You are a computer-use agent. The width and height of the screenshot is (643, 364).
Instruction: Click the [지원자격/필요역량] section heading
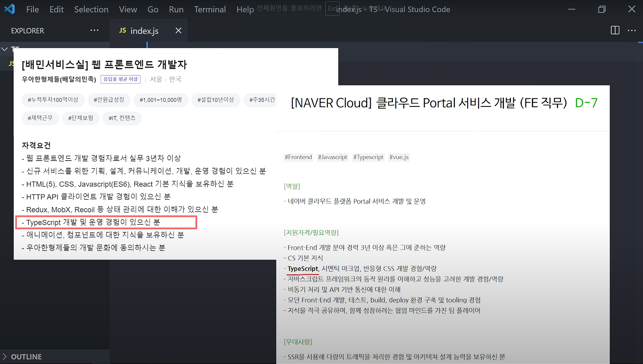tap(311, 233)
